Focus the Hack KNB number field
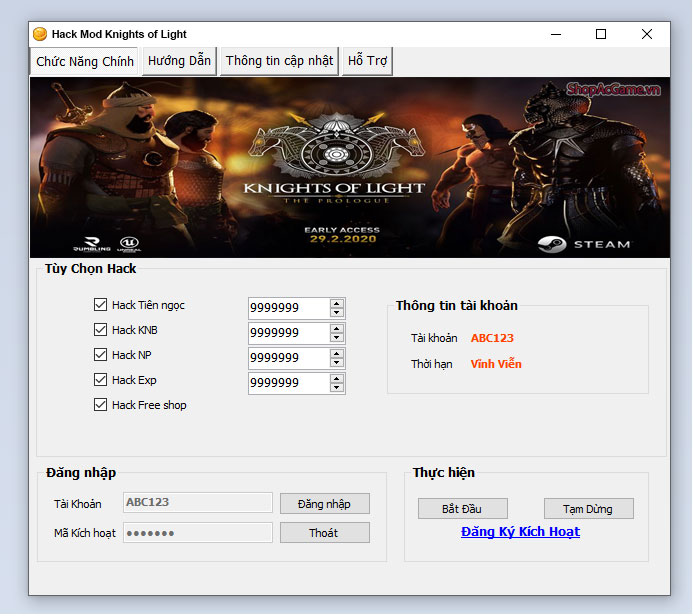Screen dimensions: 693x616 click(x=289, y=333)
